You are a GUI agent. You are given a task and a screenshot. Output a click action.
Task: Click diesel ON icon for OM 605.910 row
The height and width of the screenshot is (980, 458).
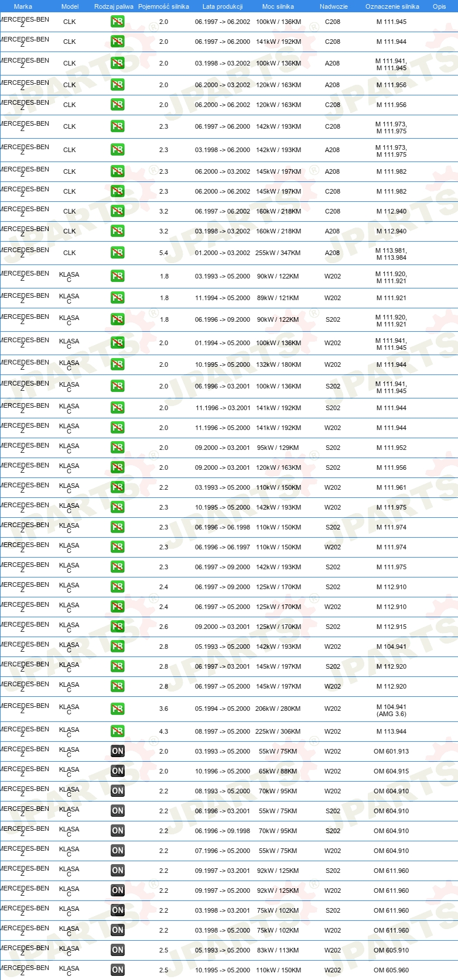(117, 951)
